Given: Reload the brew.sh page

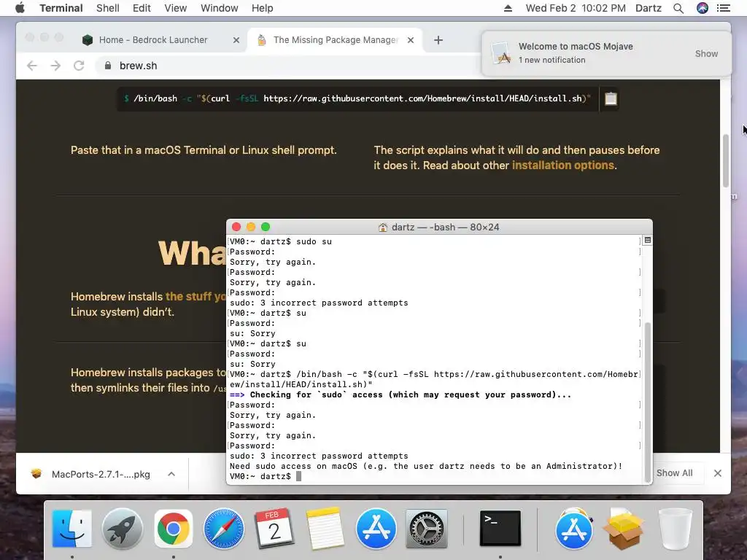Looking at the screenshot, I should (79, 66).
